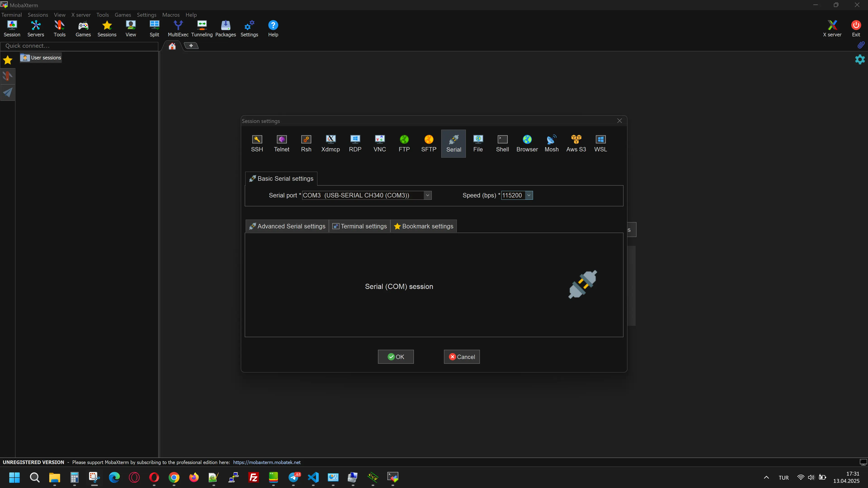The image size is (868, 488).
Task: Click the Help question mark icon
Action: pos(273,29)
